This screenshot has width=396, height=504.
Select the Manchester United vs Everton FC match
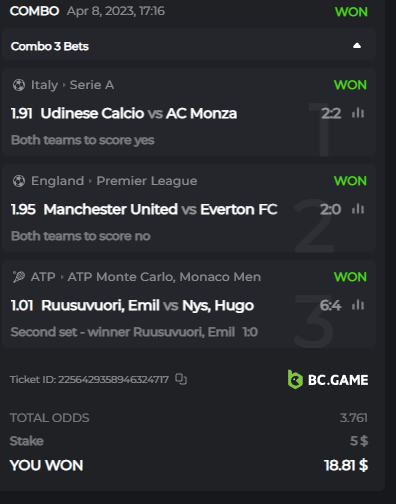tap(160, 209)
